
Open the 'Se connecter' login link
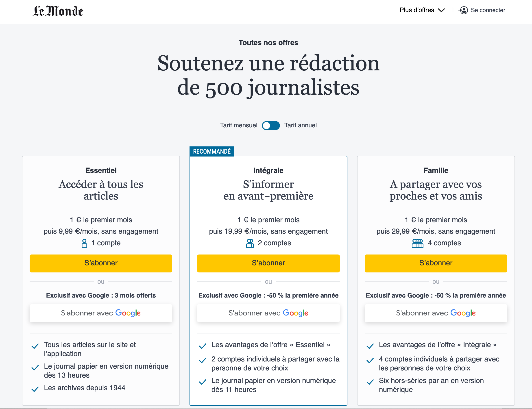[x=488, y=10]
